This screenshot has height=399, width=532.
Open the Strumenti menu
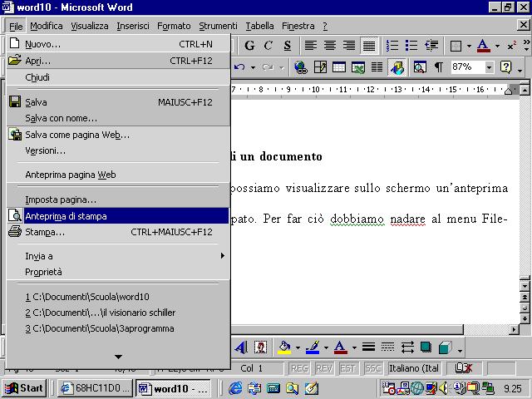218,26
